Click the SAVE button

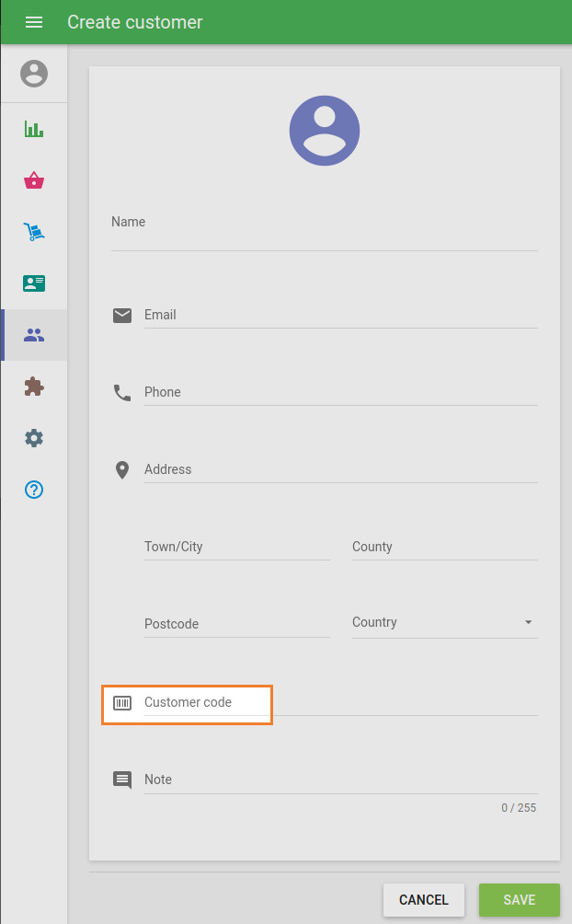520,900
